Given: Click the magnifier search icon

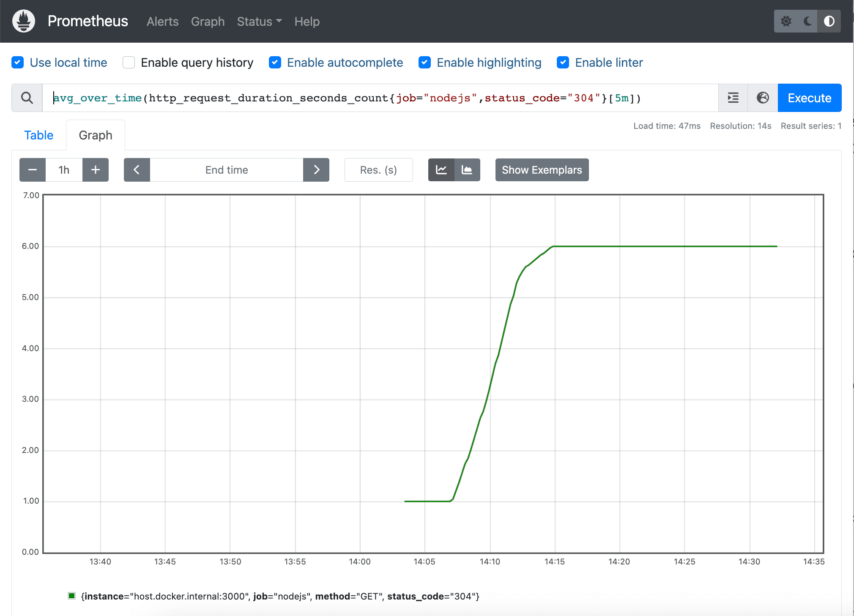Looking at the screenshot, I should coord(27,98).
